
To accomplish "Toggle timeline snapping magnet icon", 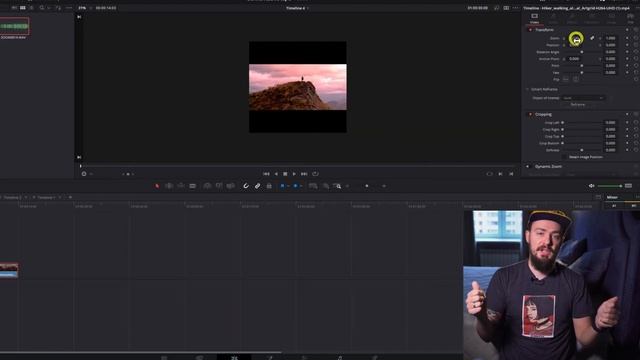I will pyautogui.click(x=246, y=186).
